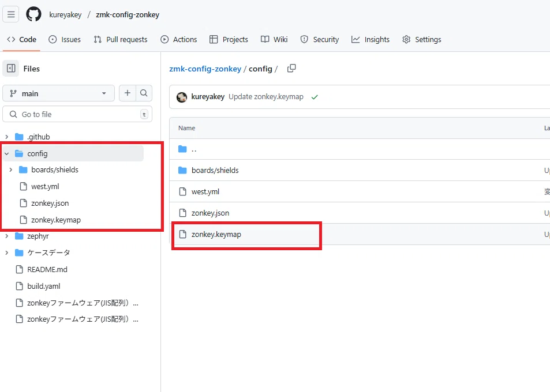Expand the ケースデータ folder chevron
The width and height of the screenshot is (550, 392).
tap(7, 252)
